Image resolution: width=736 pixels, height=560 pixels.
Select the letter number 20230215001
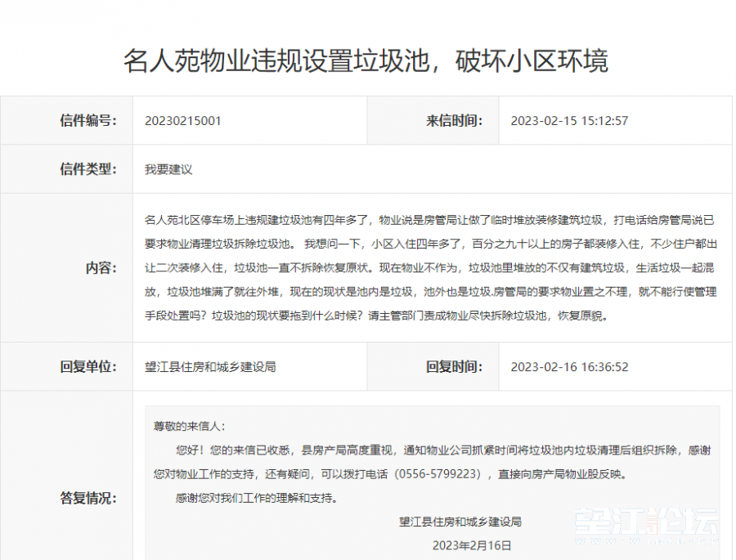point(182,121)
